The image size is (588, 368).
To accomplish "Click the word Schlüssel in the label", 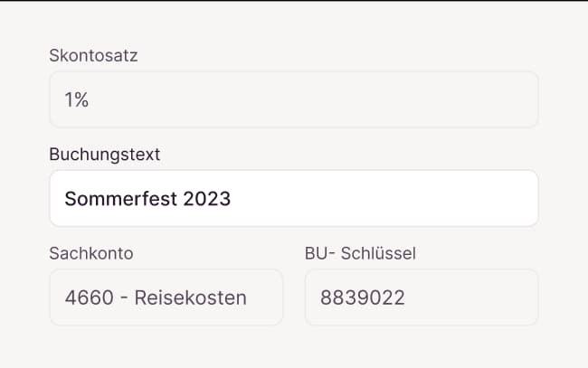I will tap(379, 253).
